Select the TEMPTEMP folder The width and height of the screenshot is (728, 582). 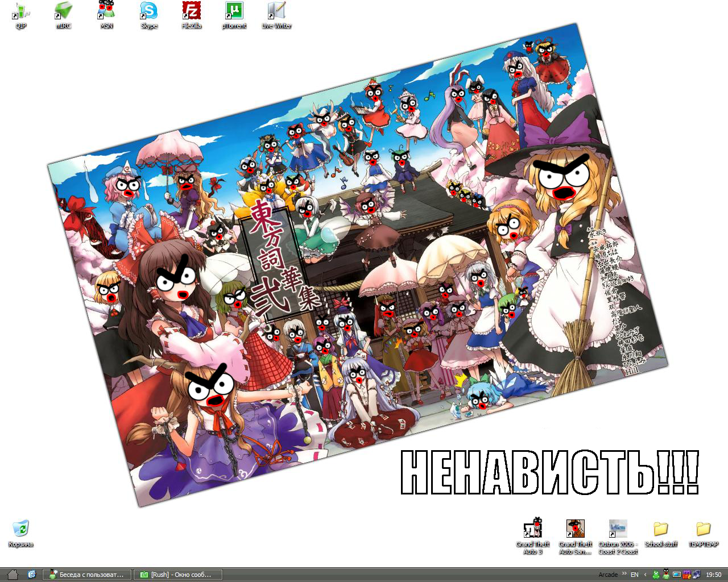pyautogui.click(x=704, y=534)
